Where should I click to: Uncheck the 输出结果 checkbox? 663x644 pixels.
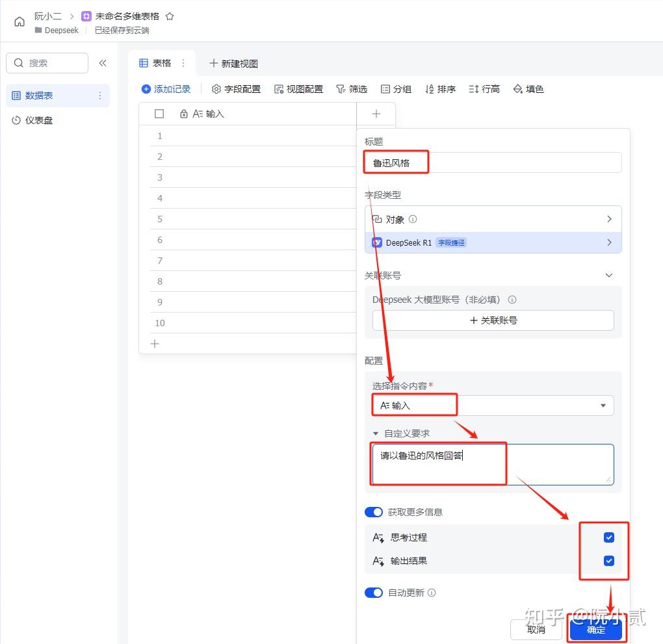609,561
